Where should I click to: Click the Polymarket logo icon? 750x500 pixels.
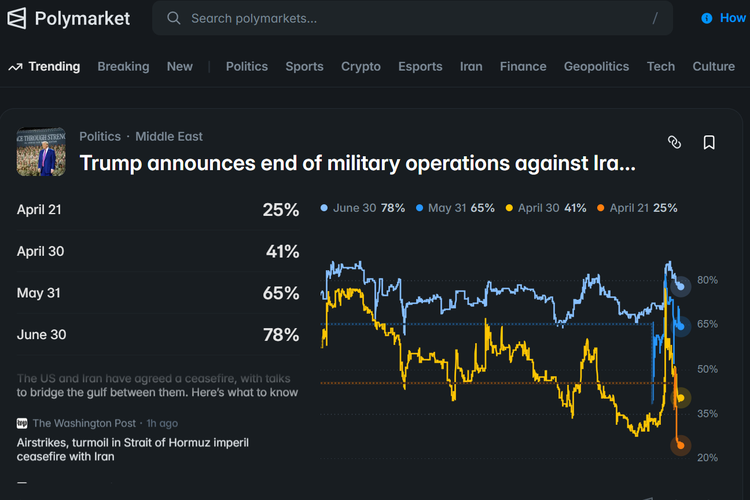(18, 18)
